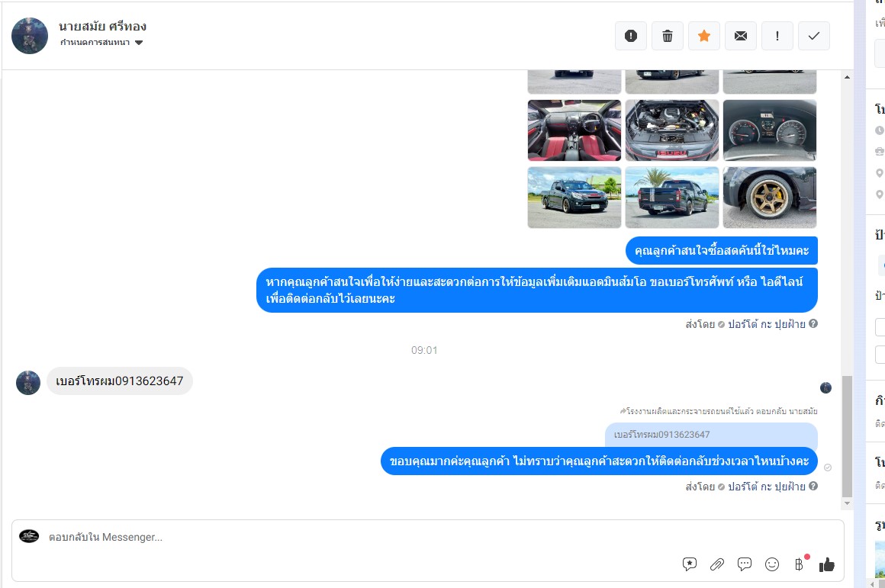
Task: Toggle the orange star follow-up icon
Action: point(704,36)
